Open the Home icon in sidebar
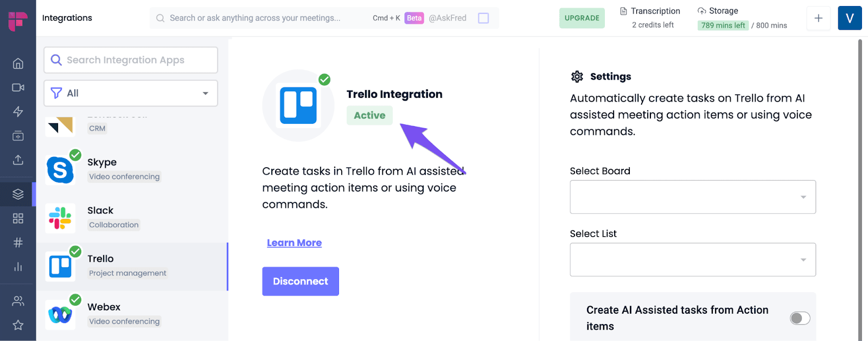The width and height of the screenshot is (868, 341). click(18, 64)
